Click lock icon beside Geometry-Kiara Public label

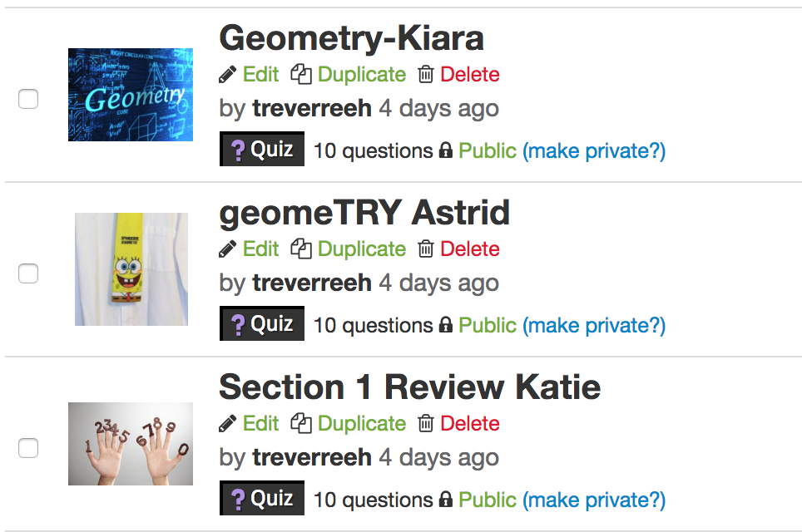[446, 150]
